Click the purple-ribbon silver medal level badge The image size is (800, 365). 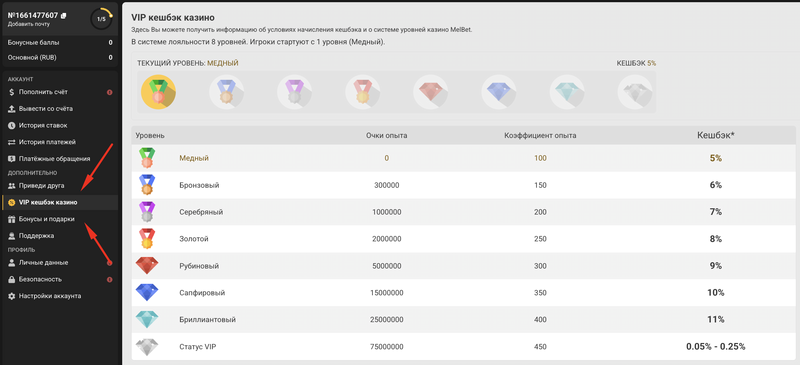[294, 92]
